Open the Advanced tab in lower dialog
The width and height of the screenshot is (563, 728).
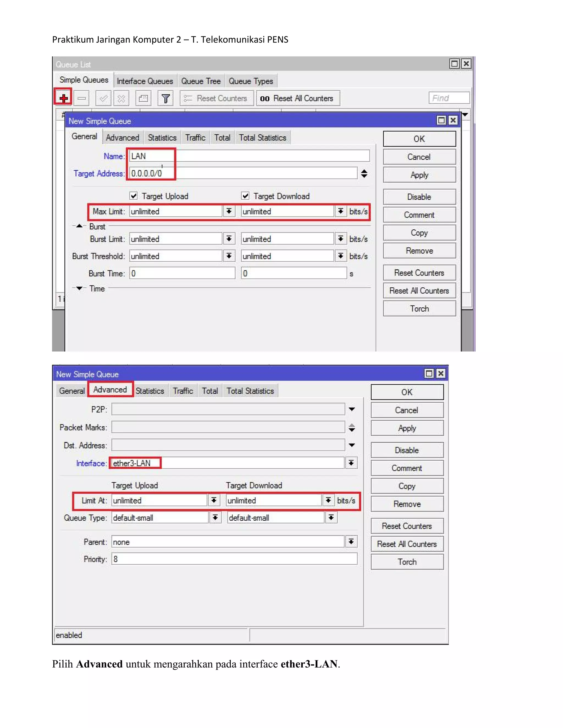click(110, 390)
